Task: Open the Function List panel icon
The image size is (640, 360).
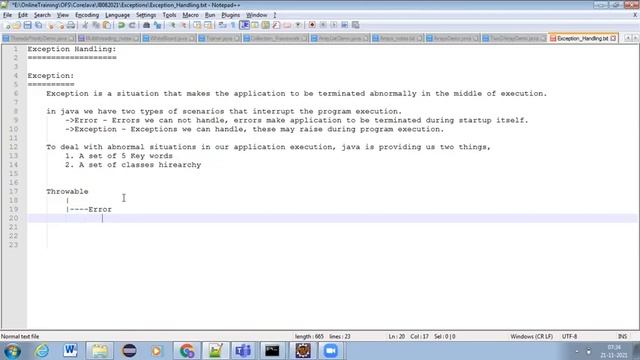Action: [x=276, y=25]
